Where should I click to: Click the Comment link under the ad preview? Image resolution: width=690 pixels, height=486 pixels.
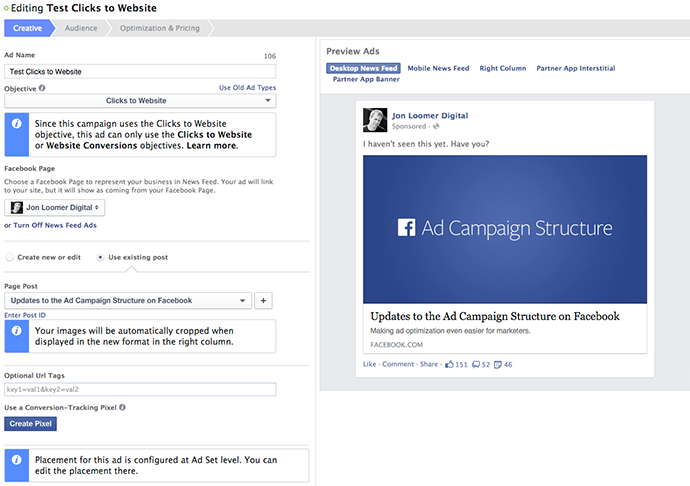tap(398, 364)
